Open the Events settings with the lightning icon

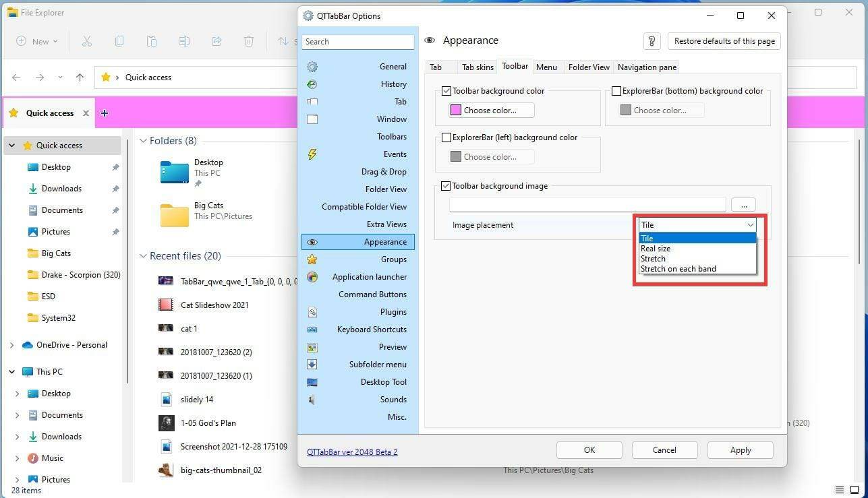pyautogui.click(x=312, y=154)
